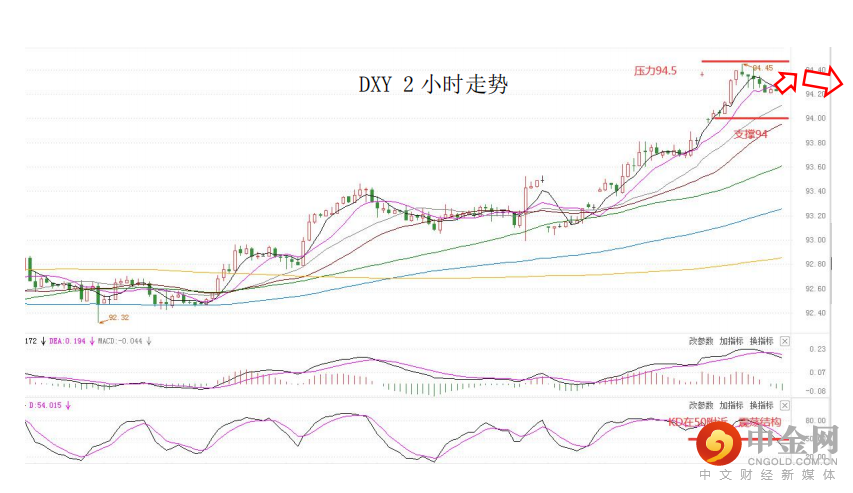Click the 压力94.5 resistance label

point(655,71)
